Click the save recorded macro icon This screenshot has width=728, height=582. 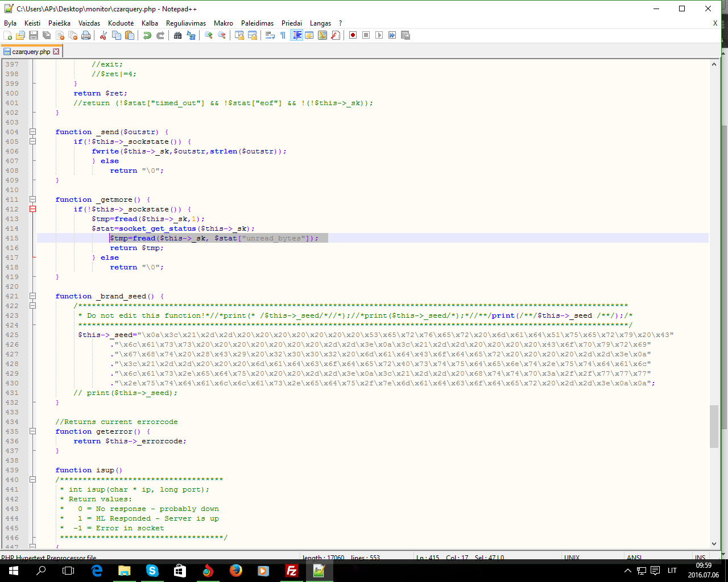point(406,35)
